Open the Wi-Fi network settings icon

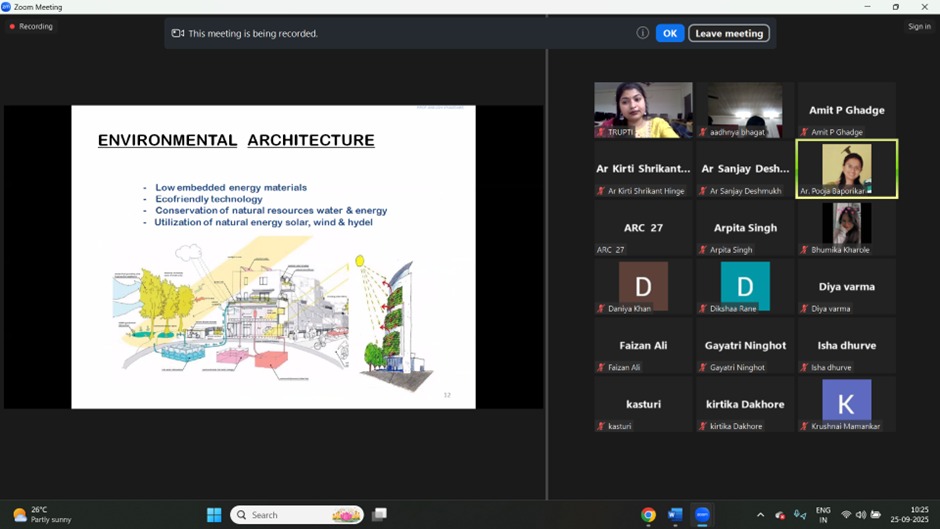coord(846,515)
